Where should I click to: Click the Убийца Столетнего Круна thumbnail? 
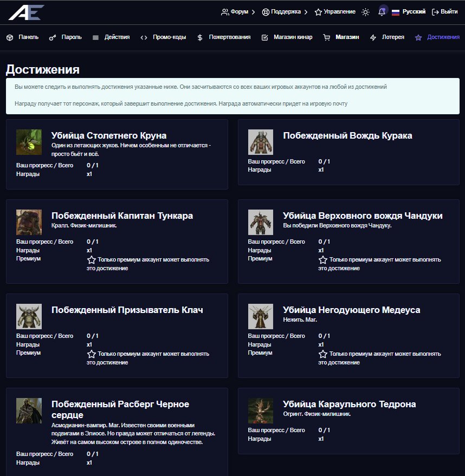click(29, 142)
